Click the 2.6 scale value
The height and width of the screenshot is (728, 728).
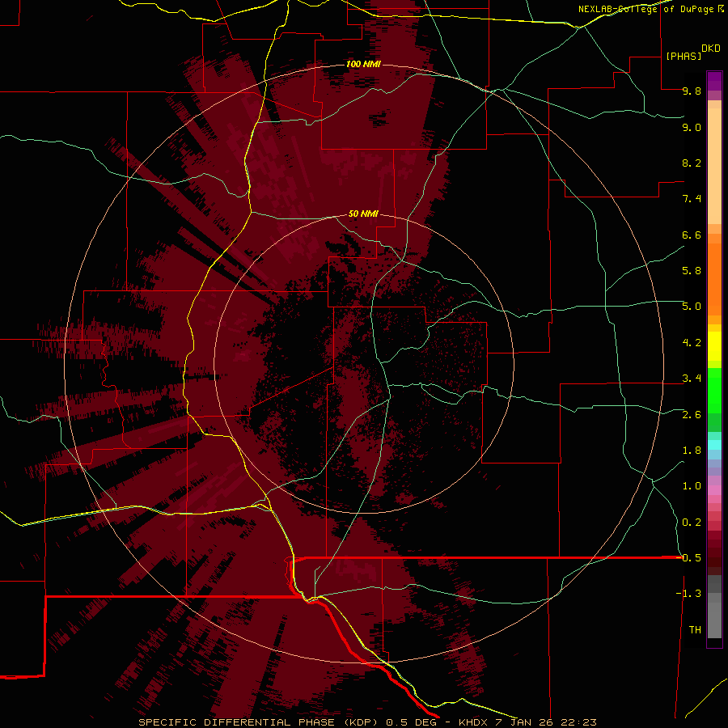(692, 415)
